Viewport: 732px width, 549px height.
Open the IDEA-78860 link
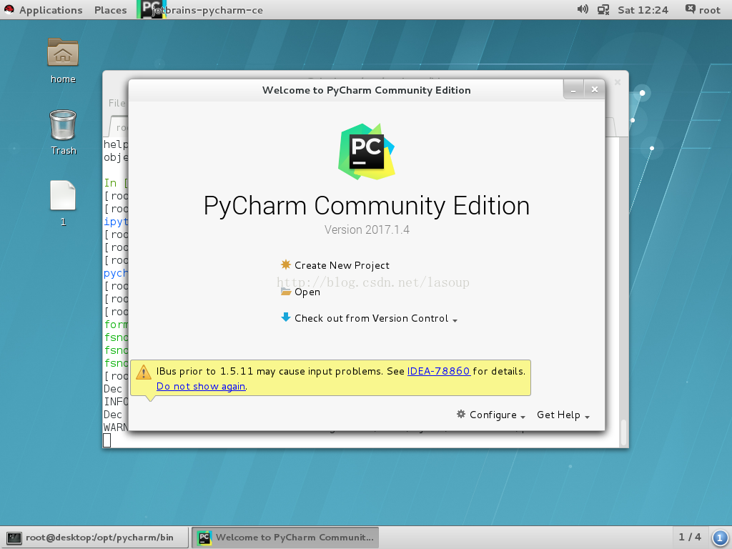click(x=438, y=371)
